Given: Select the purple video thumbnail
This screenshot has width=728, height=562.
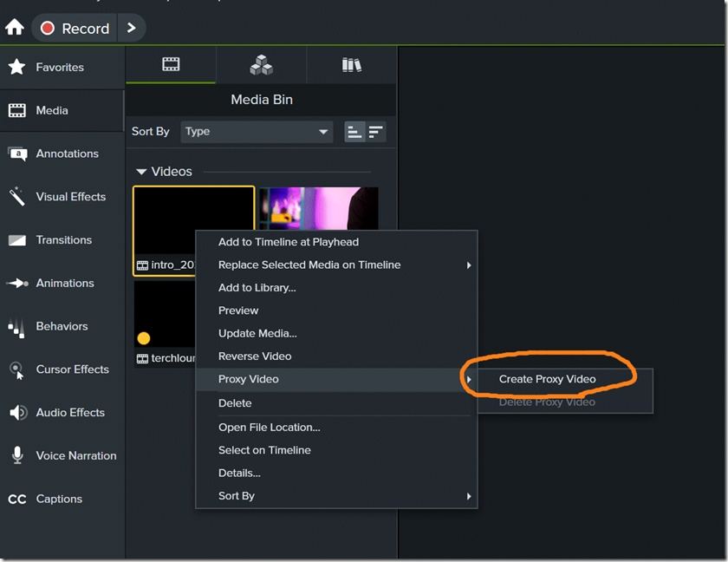Looking at the screenshot, I should 319,208.
